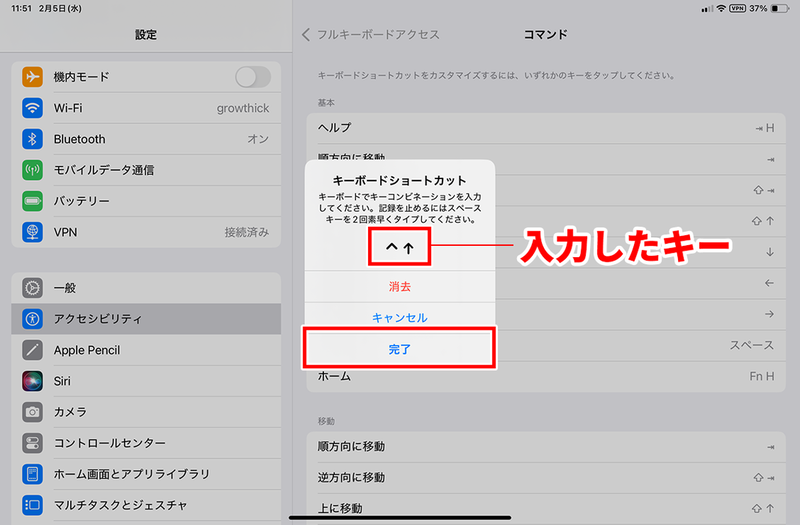
Task: Tap the スペース shortcut value
Action: 752,345
